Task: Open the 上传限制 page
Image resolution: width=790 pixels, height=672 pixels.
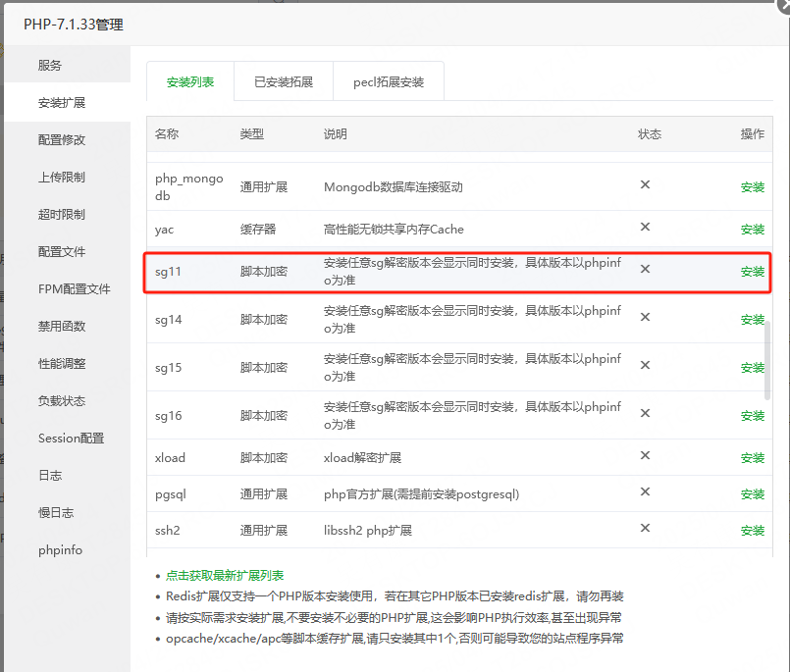Action: point(59,177)
